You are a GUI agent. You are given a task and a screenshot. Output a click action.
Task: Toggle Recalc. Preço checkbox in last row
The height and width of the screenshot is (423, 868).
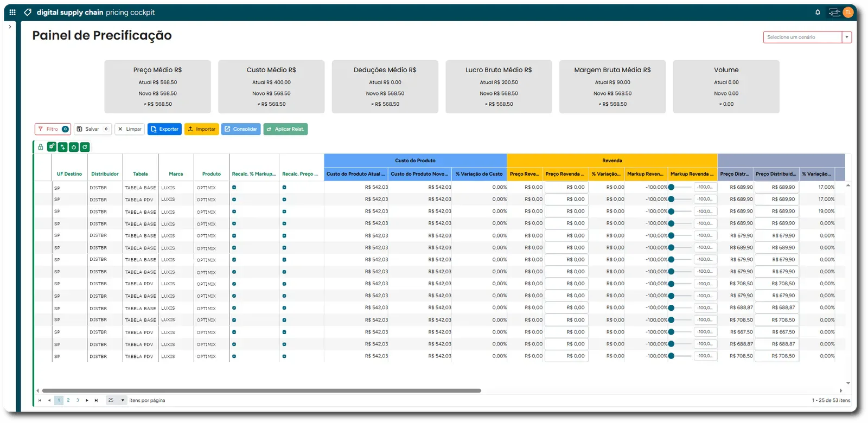[284, 356]
